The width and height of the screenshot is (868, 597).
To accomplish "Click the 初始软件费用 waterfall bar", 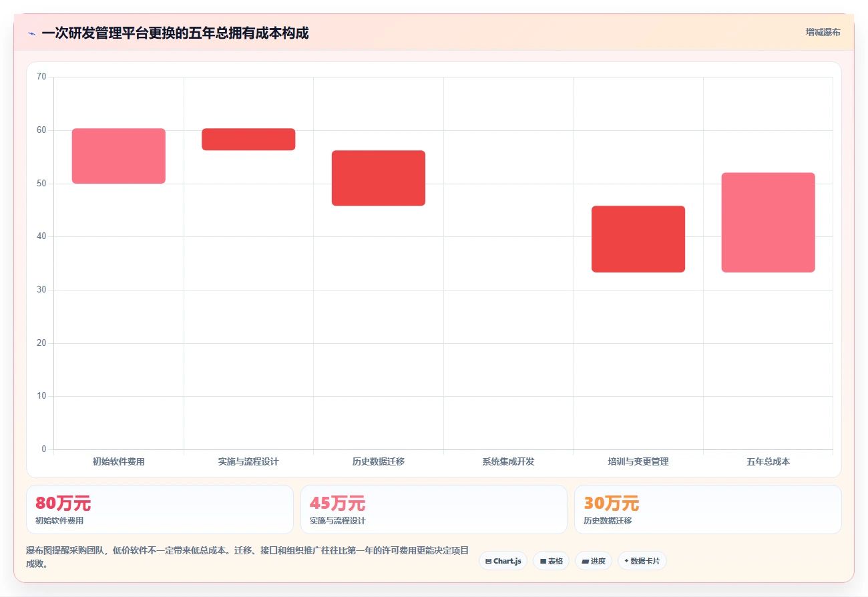I will (x=119, y=156).
